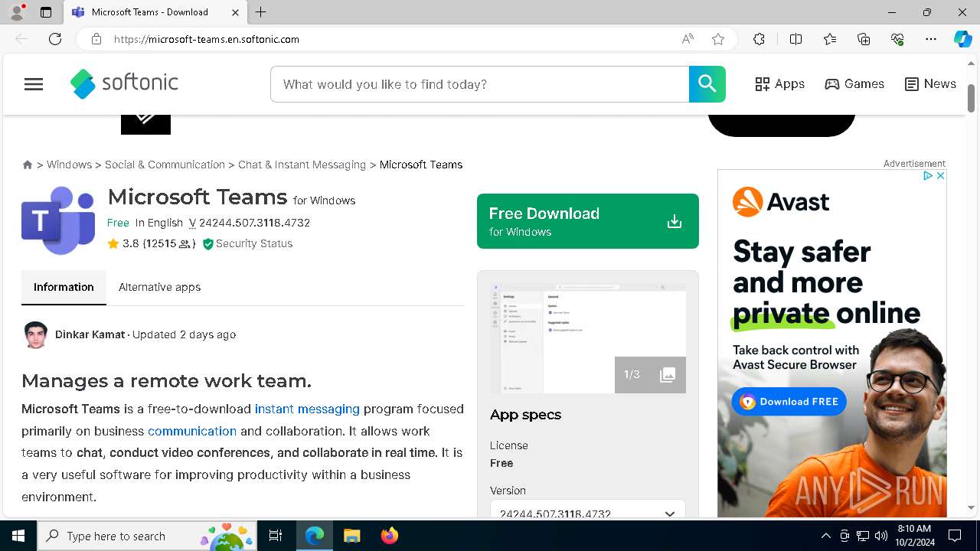
Task: Open the volume control
Action: pos(881,536)
